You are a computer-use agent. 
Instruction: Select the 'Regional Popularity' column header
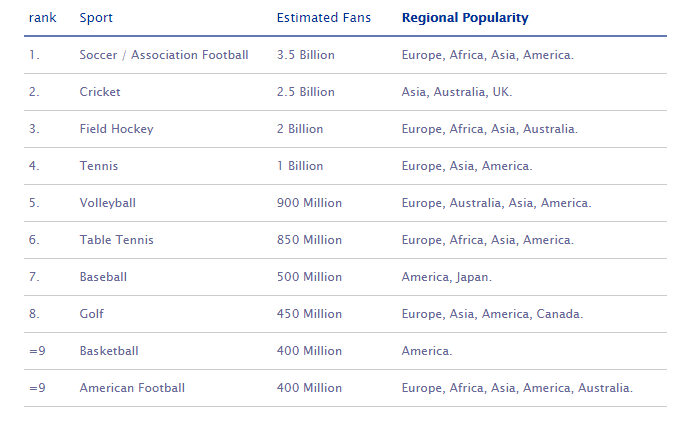(465, 18)
